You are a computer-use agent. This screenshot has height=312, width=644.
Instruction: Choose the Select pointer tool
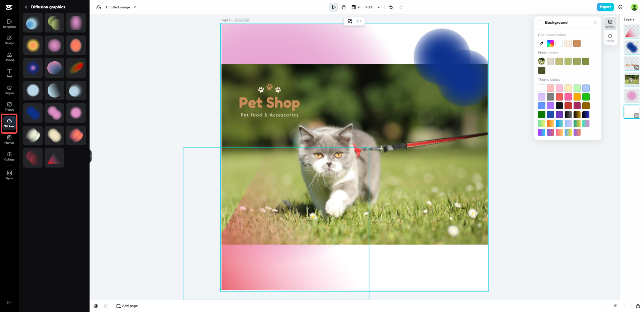(333, 7)
